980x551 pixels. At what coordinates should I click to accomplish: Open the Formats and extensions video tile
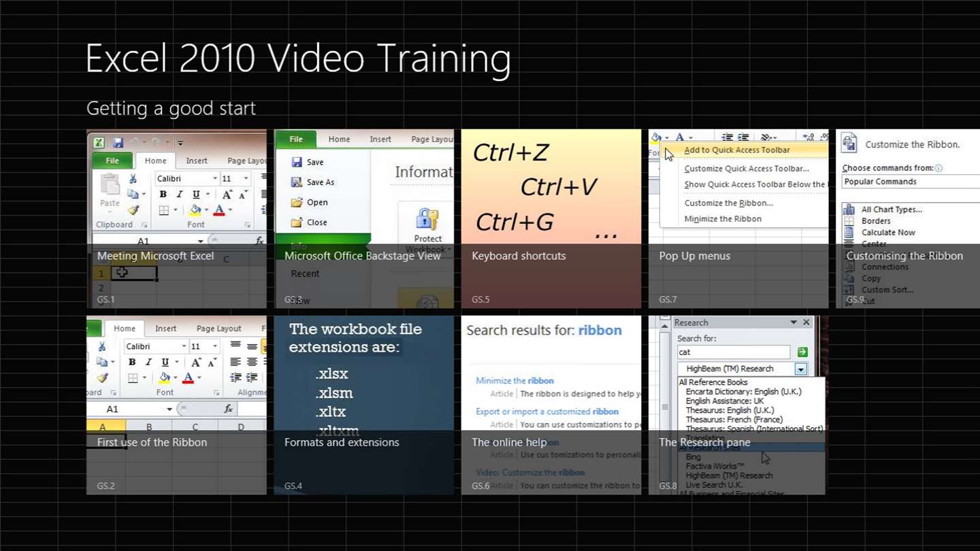[x=364, y=405]
